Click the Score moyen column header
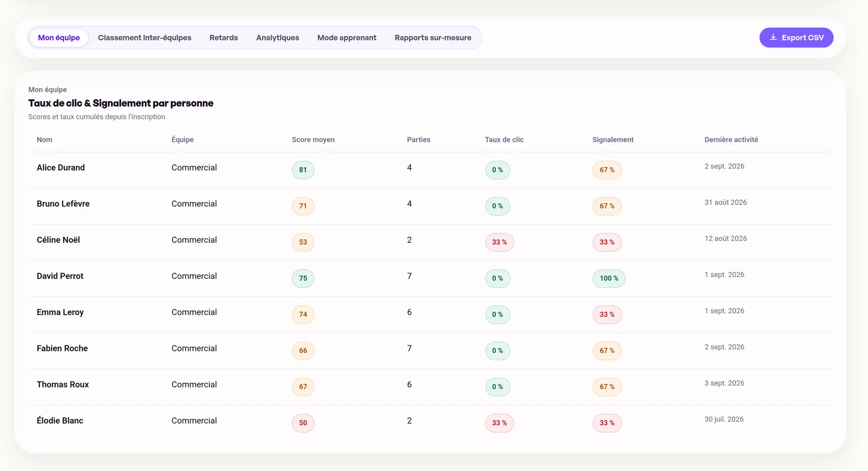 tap(313, 140)
